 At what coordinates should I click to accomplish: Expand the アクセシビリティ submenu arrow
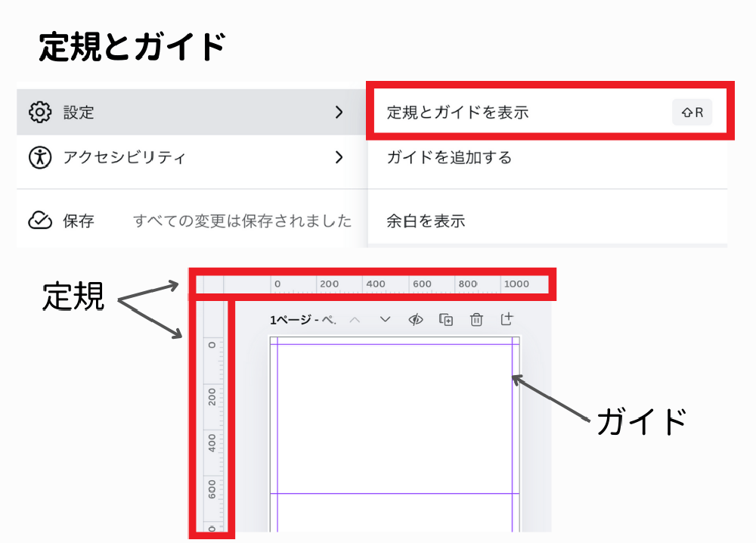click(x=339, y=157)
